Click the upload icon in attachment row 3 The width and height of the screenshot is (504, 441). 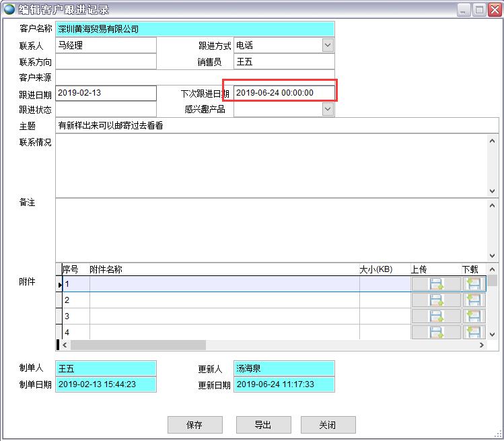click(x=436, y=316)
